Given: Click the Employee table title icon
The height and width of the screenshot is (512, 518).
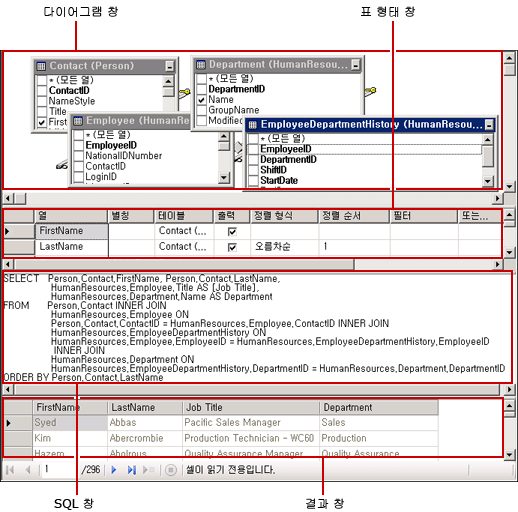Looking at the screenshot, I should (78, 121).
